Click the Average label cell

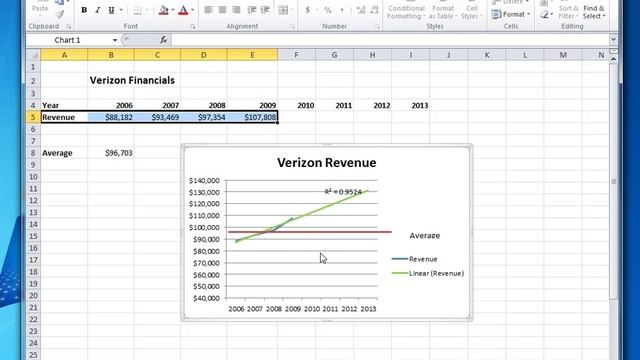click(x=64, y=153)
